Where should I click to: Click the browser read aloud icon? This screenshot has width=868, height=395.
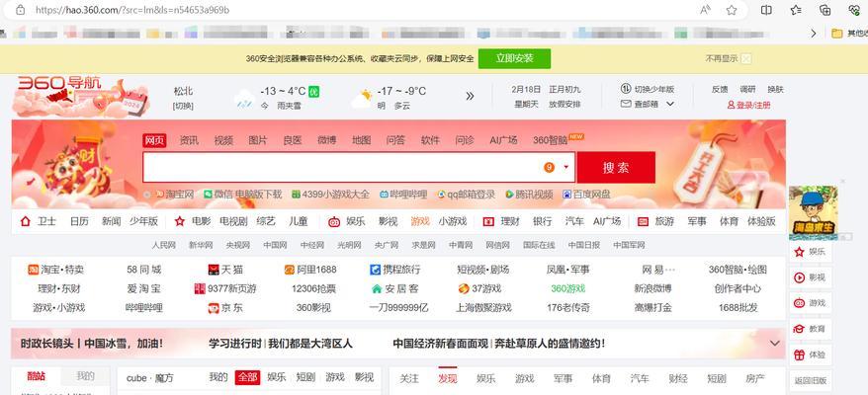705,10
